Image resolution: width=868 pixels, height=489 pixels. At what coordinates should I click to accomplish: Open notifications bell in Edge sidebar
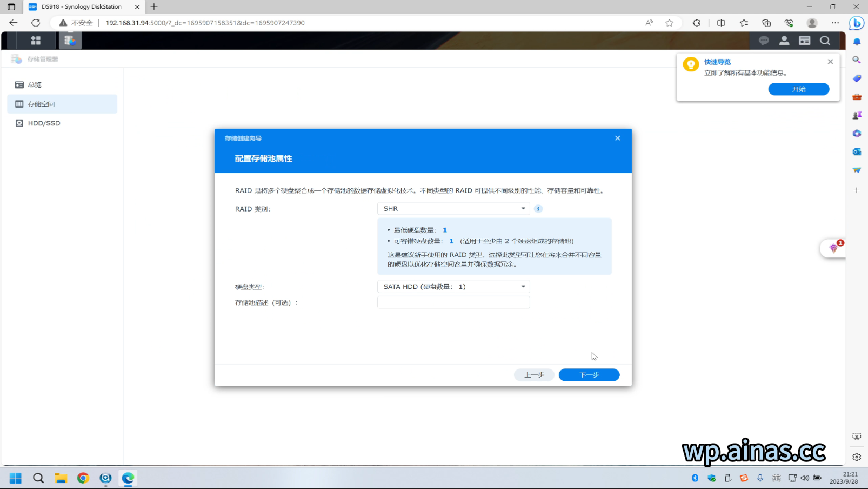(x=856, y=43)
